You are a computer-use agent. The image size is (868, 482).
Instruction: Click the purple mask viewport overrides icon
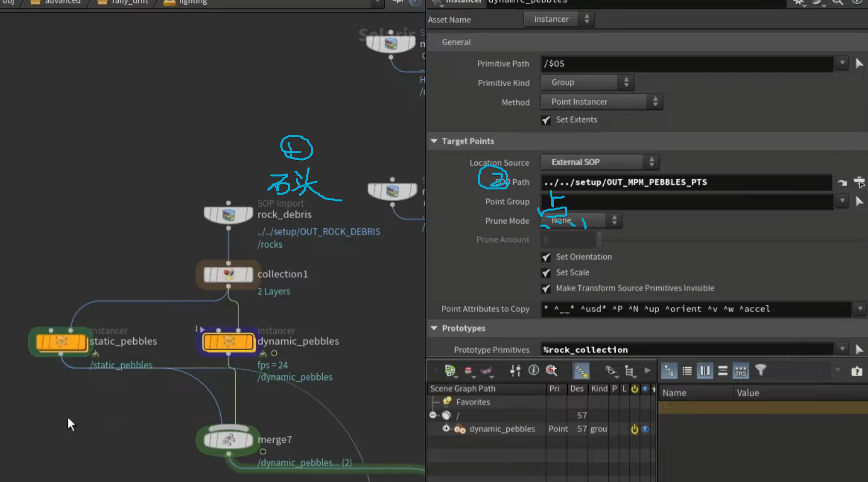click(x=486, y=371)
